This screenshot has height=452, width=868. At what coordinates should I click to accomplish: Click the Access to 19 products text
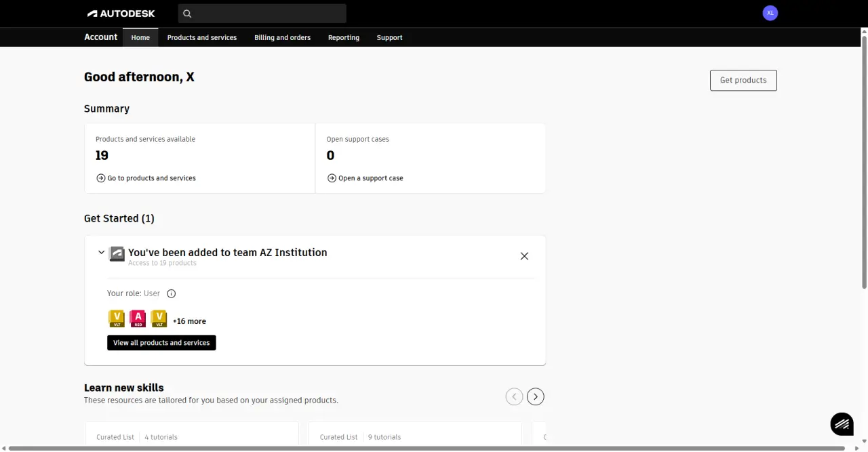coord(162,263)
